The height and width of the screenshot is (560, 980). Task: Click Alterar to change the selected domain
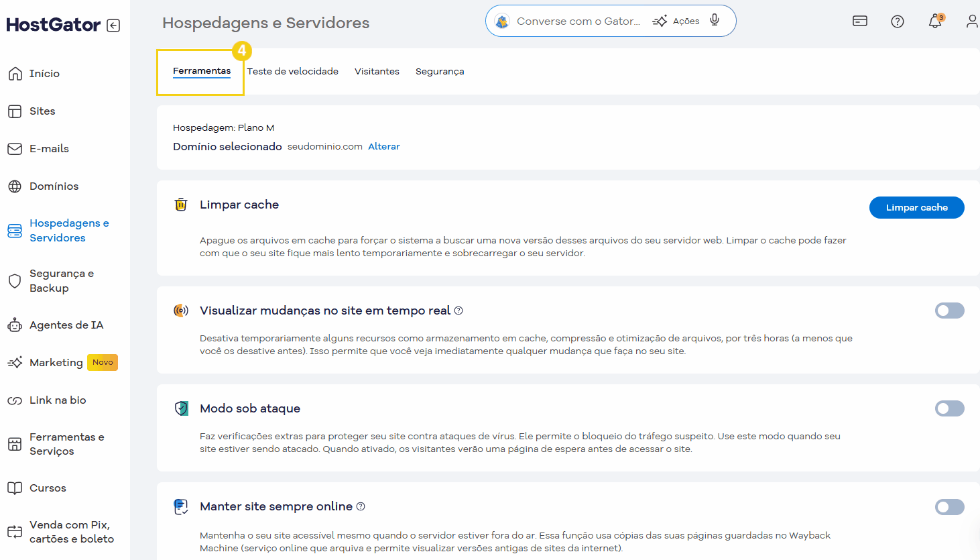click(383, 146)
